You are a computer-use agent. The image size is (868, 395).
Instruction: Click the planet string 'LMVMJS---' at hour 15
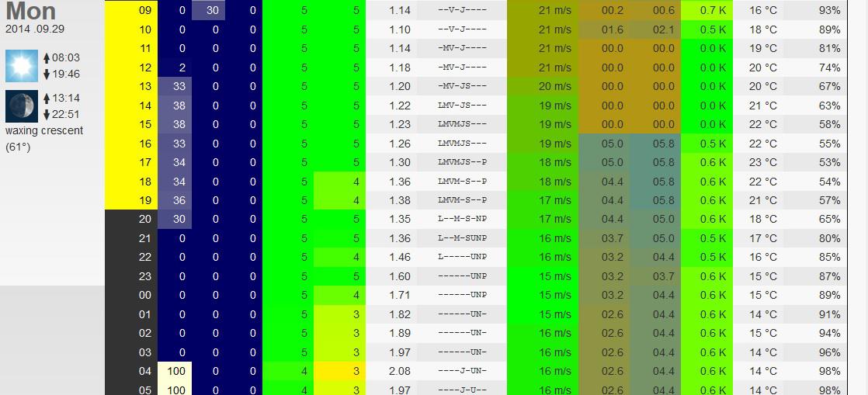point(462,124)
